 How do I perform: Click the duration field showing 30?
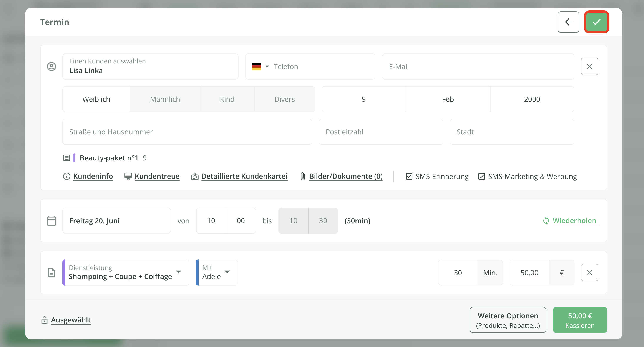(458, 273)
